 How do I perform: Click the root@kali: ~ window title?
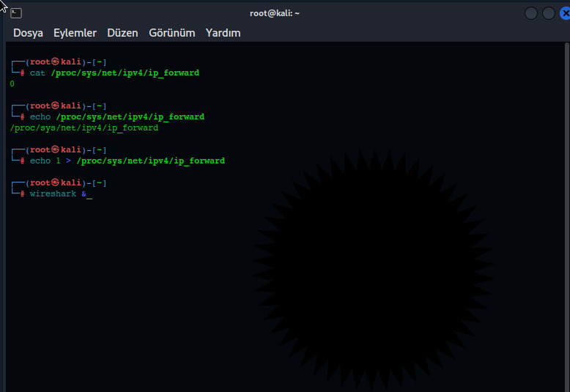click(x=275, y=13)
